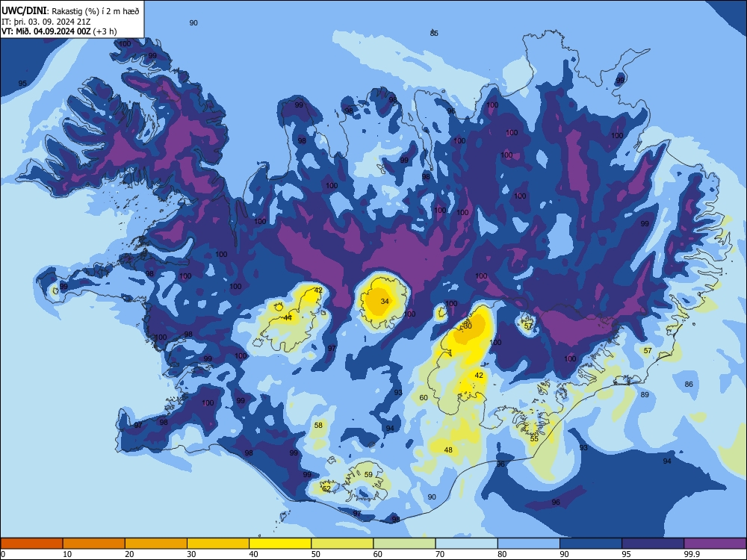Screen dimensions: 747x560
Task: Click the orange 10–20 legend swatch
Action: click(94, 544)
